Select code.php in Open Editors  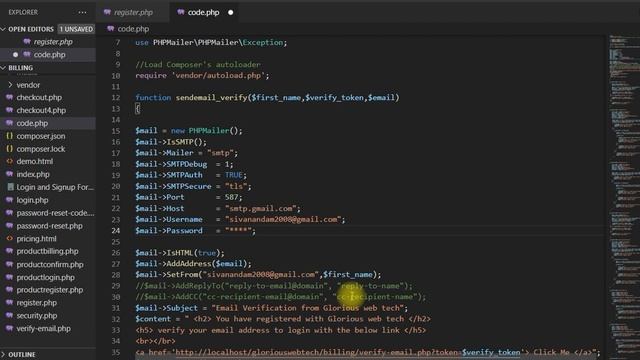[x=49, y=54]
